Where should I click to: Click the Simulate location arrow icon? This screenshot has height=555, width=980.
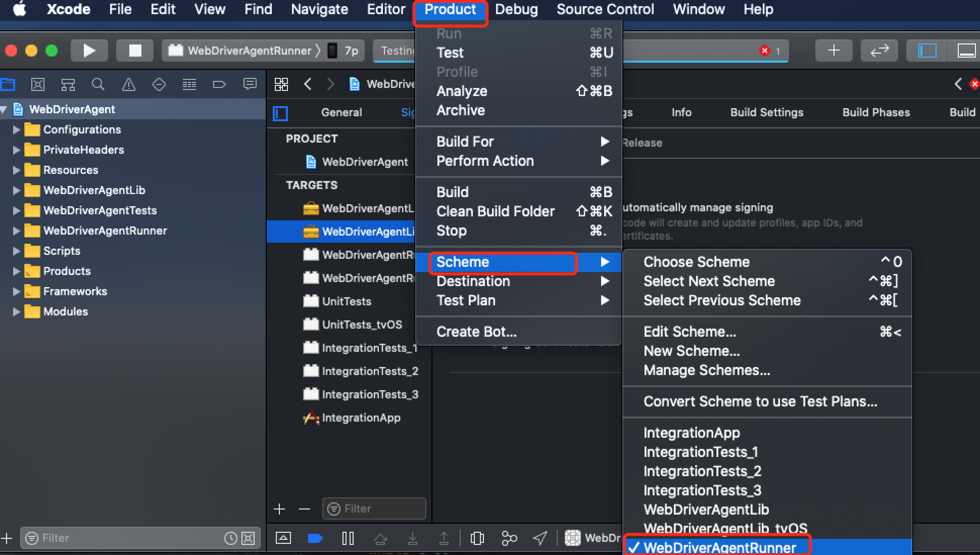540,538
